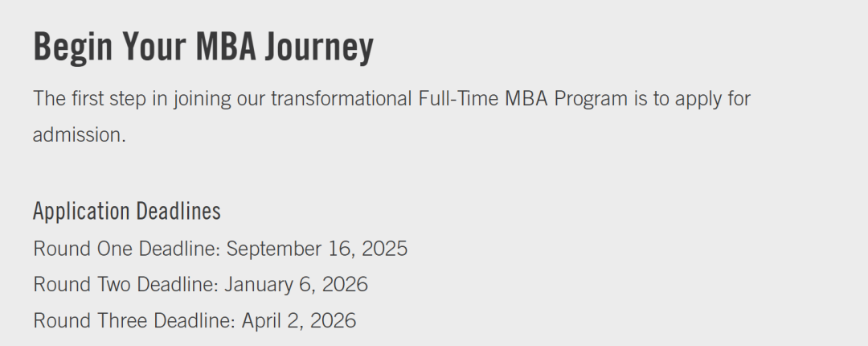Click the "Round One Deadline" label

click(126, 249)
